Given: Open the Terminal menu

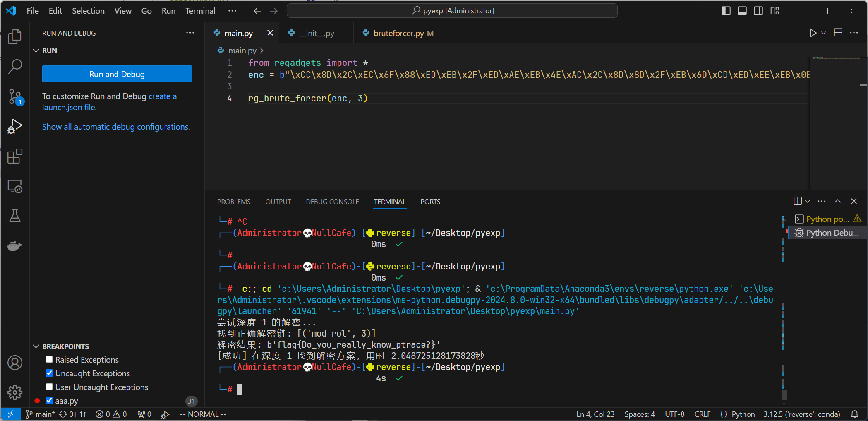Looking at the screenshot, I should pyautogui.click(x=200, y=11).
